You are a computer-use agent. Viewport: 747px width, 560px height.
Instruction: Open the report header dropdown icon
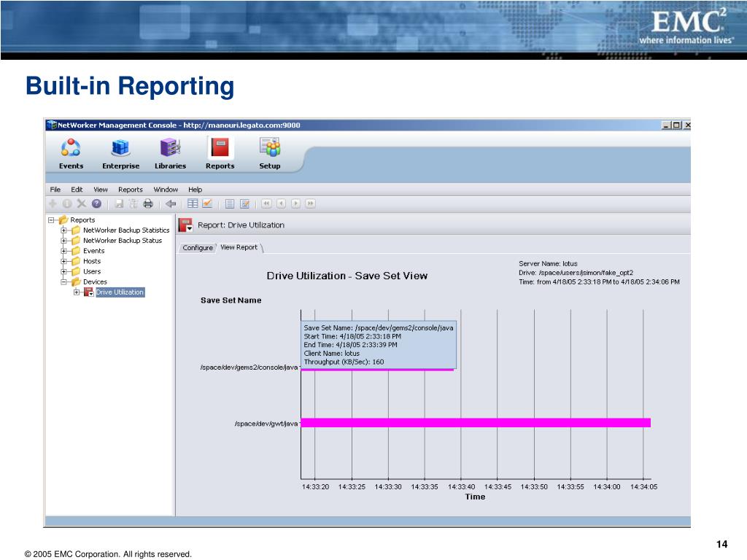tap(185, 225)
